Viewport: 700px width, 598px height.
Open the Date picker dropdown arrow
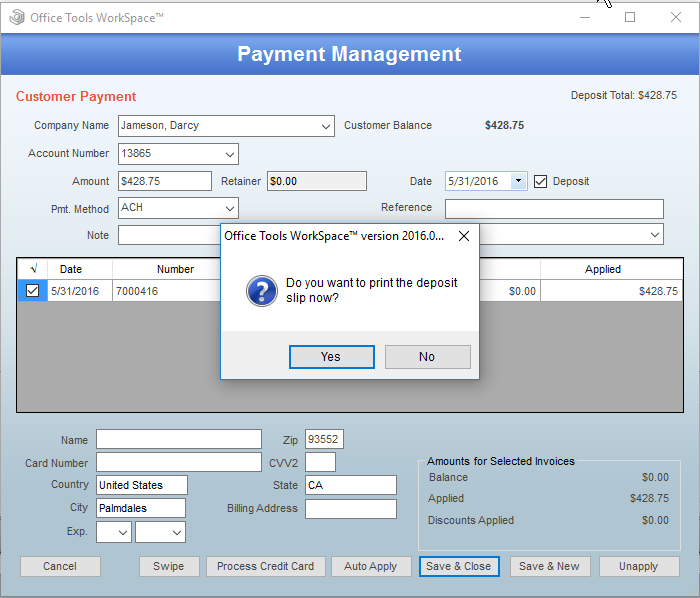[x=518, y=181]
